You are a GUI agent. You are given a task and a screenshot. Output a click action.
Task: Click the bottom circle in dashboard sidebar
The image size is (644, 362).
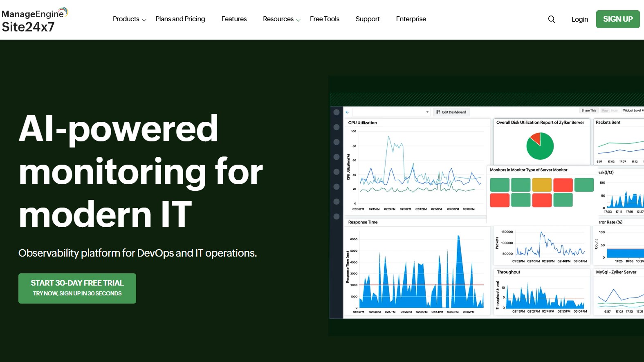337,217
